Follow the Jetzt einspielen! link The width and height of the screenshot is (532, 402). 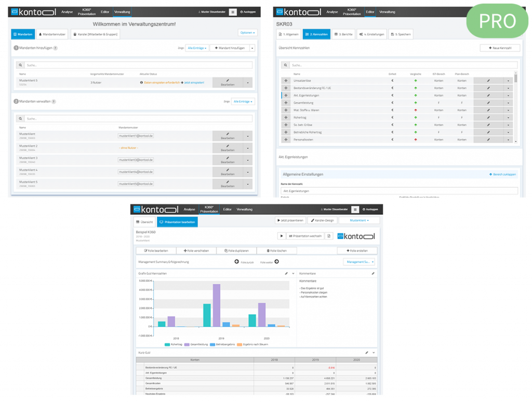[194, 82]
